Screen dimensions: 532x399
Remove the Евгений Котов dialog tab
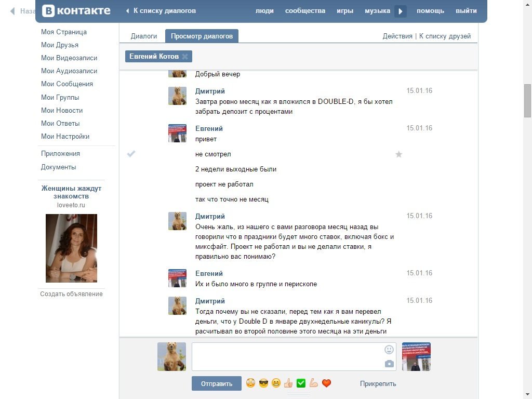[x=185, y=57]
